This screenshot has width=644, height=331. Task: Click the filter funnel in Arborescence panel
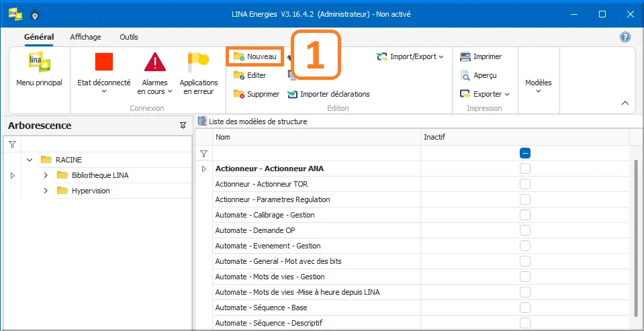[x=12, y=144]
